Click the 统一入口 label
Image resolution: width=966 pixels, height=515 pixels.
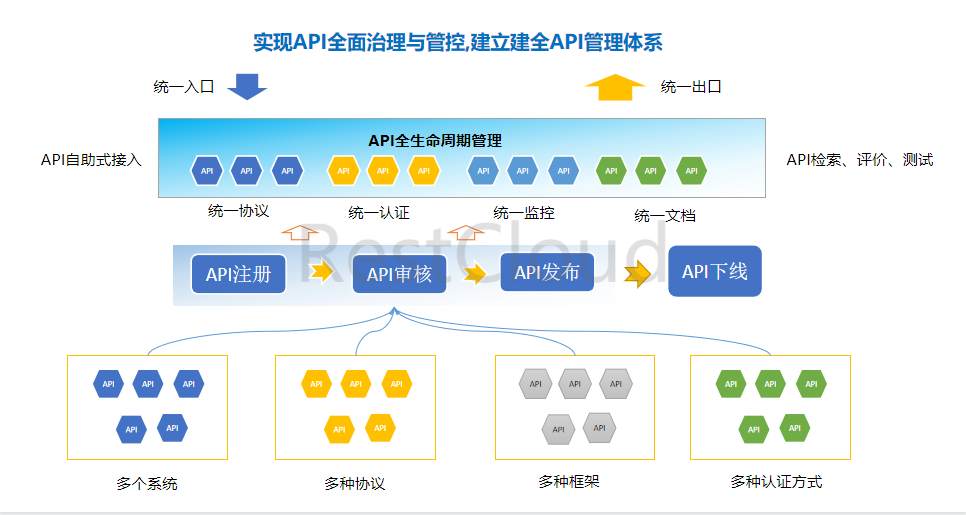pyautogui.click(x=184, y=86)
